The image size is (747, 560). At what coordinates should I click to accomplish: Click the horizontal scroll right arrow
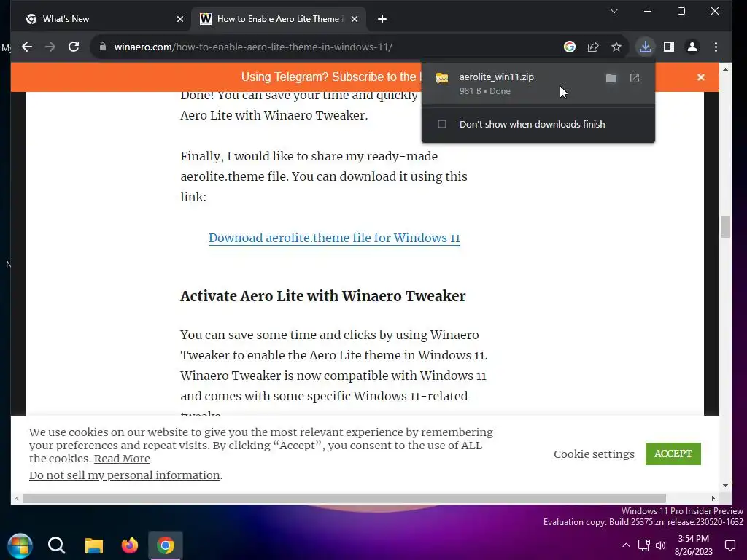coord(713,498)
